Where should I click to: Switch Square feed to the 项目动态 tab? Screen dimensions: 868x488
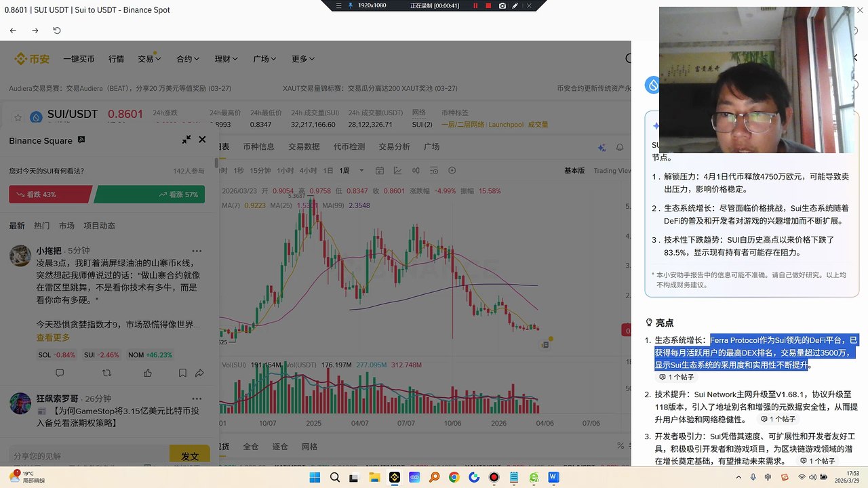[99, 226]
